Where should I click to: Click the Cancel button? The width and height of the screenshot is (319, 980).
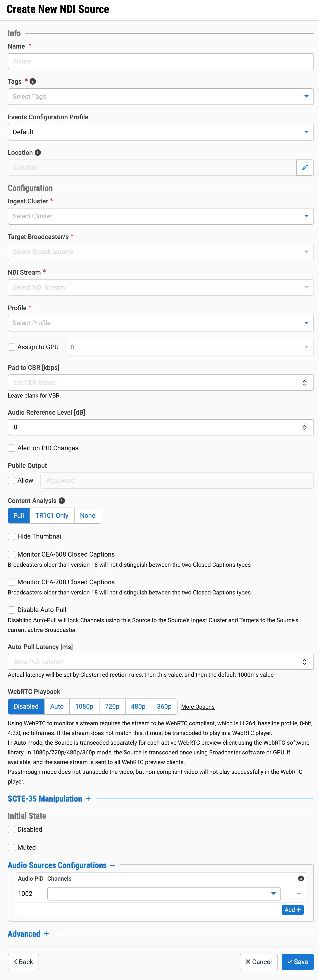[x=259, y=962]
